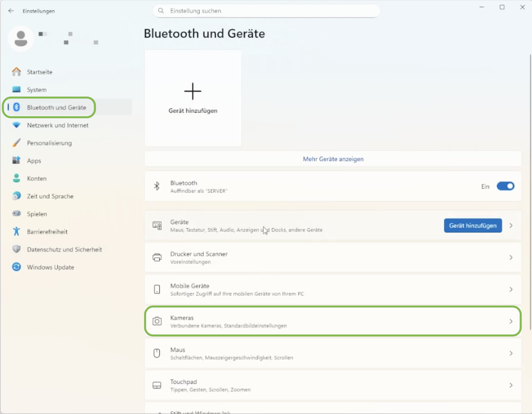Select Personalisierung from the sidebar

49,143
